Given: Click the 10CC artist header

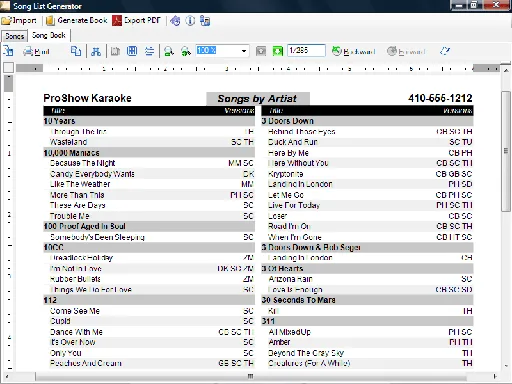Looking at the screenshot, I should click(x=149, y=247).
